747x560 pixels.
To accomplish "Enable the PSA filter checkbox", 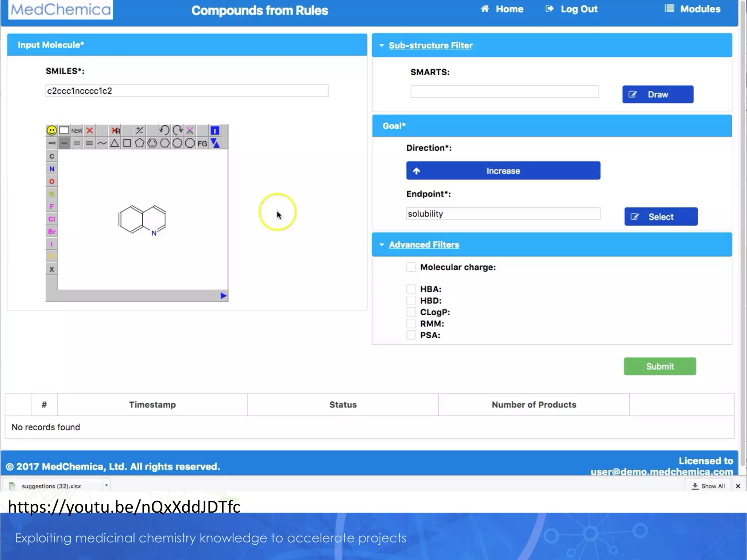I will point(411,335).
